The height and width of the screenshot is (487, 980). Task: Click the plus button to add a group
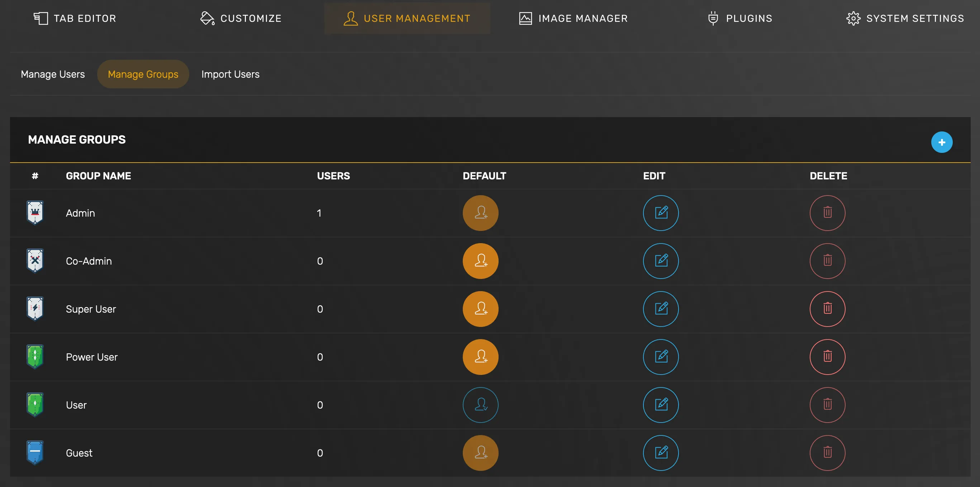(x=942, y=142)
